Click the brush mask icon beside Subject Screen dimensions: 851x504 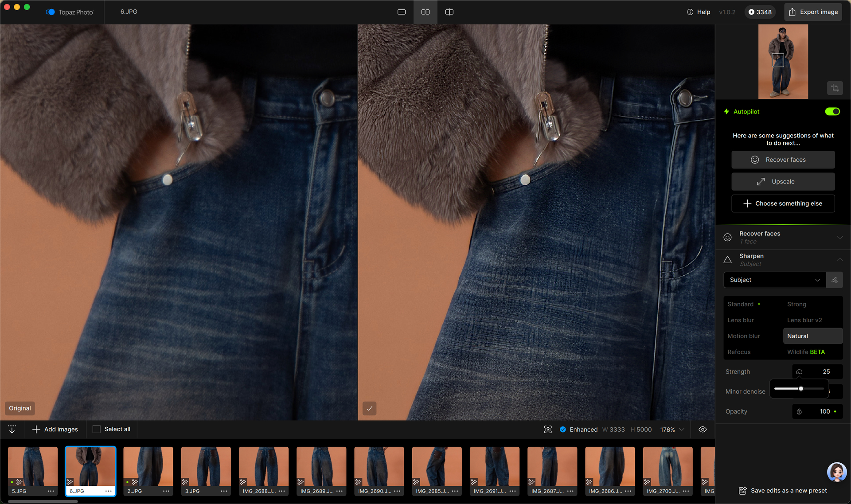click(x=834, y=280)
